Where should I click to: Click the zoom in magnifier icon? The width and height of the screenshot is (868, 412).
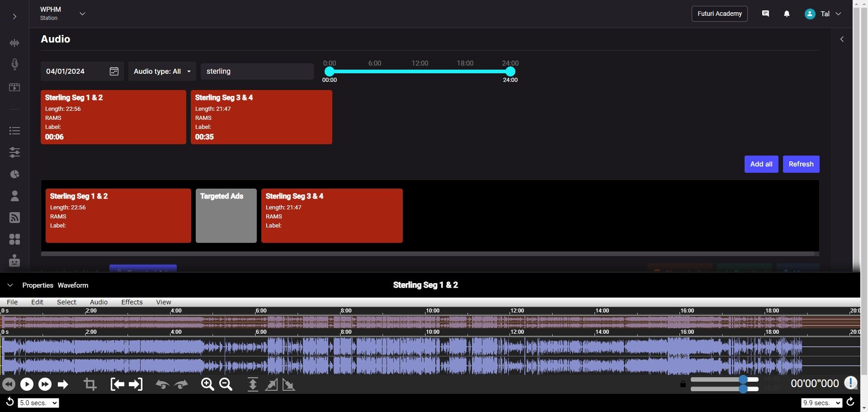[x=208, y=384]
